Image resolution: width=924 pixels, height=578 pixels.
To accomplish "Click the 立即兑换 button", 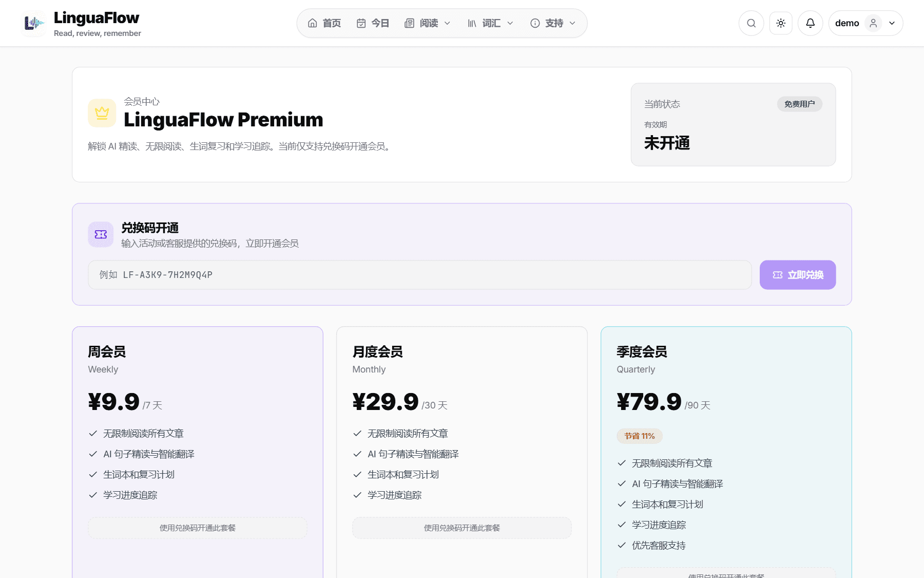I will (x=798, y=275).
